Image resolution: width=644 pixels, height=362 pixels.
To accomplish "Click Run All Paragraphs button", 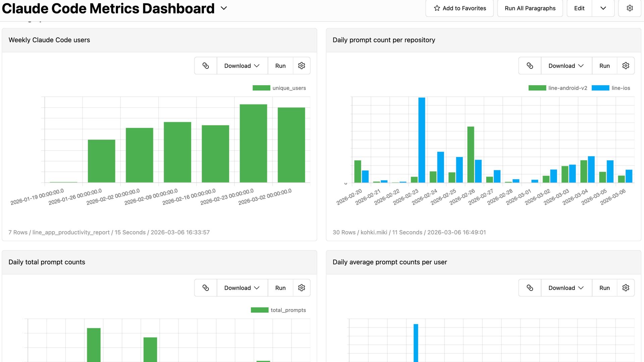I will point(530,8).
